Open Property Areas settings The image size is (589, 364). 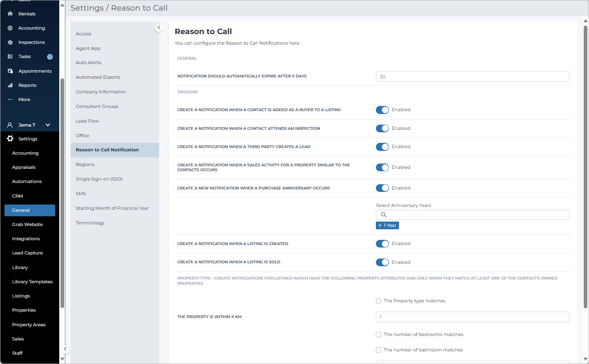[x=29, y=325]
